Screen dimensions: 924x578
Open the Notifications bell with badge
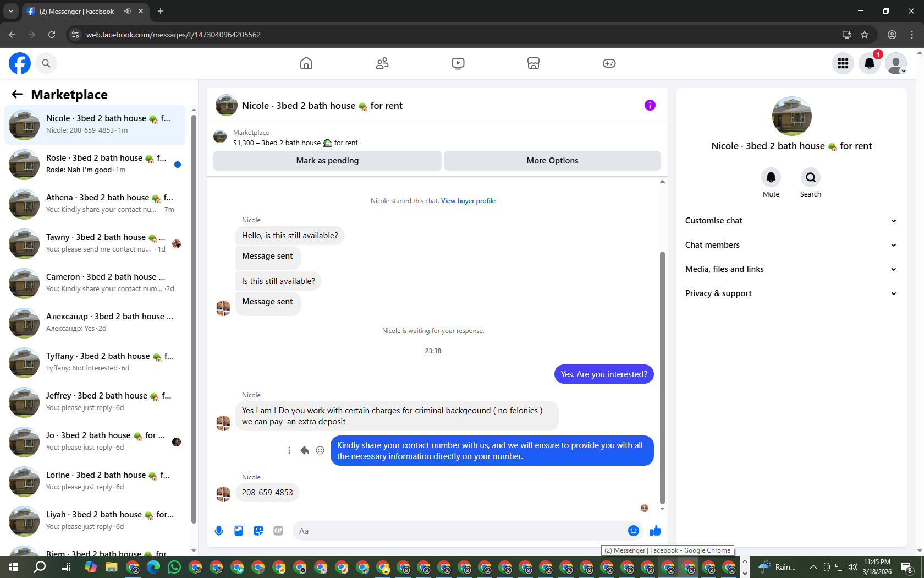pyautogui.click(x=870, y=63)
